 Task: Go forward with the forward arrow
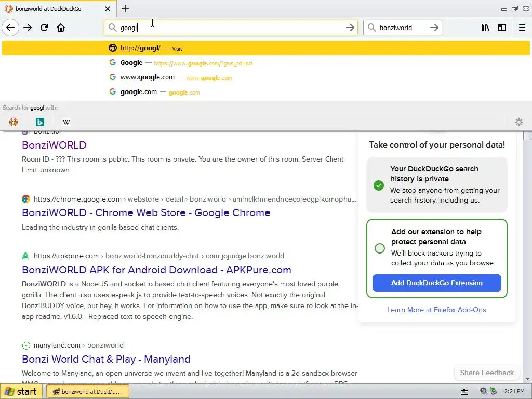(28, 28)
